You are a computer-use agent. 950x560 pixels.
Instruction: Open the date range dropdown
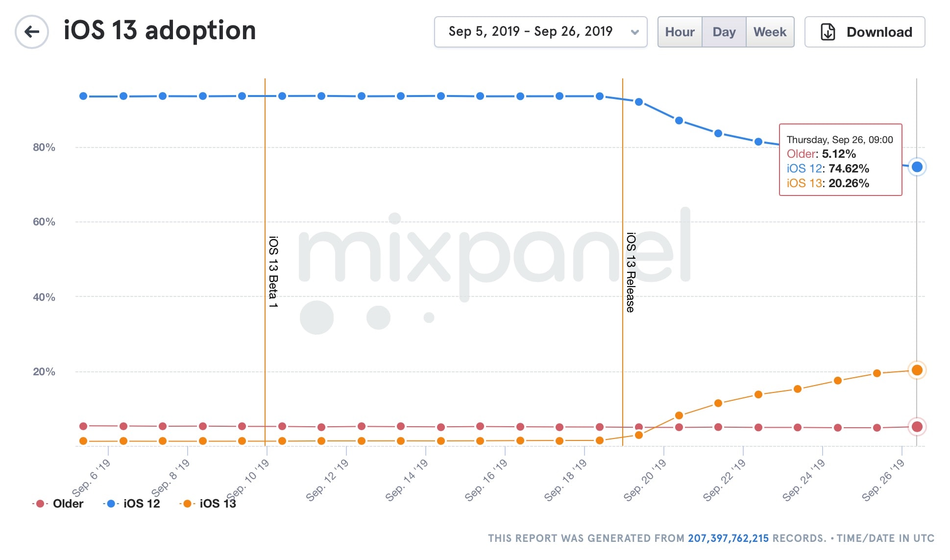530,32
